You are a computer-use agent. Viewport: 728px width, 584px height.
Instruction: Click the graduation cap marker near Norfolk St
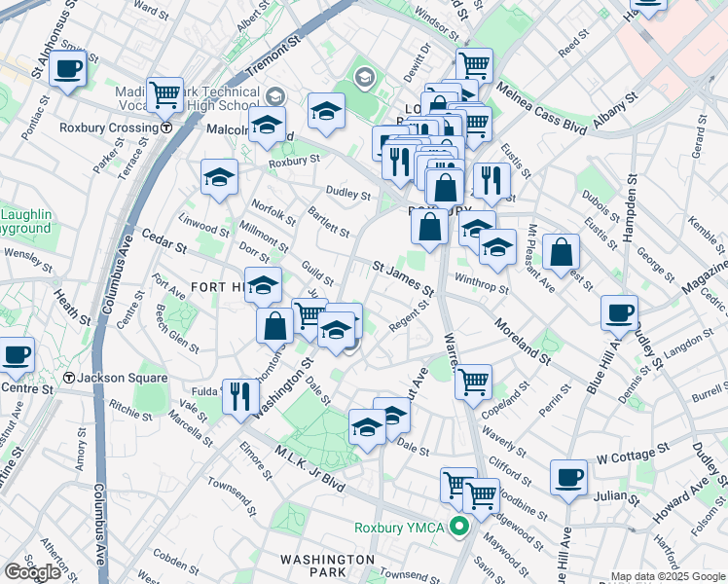[220, 177]
